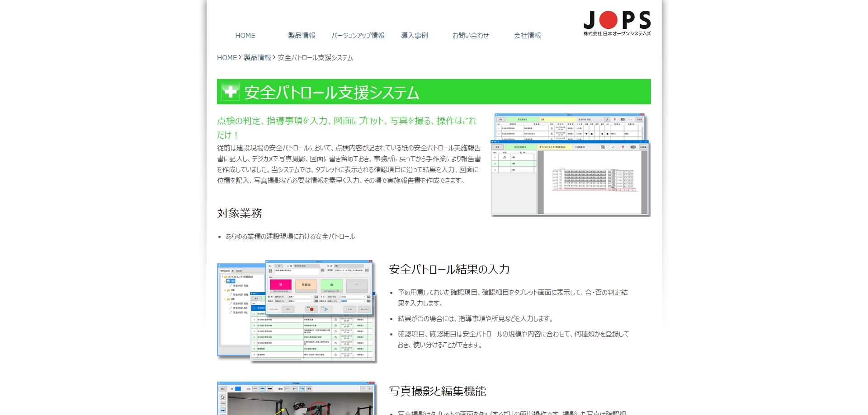This screenshot has height=415, width=868.
Task: Open the patrol result input screenshot thumbnail
Action: [297, 311]
